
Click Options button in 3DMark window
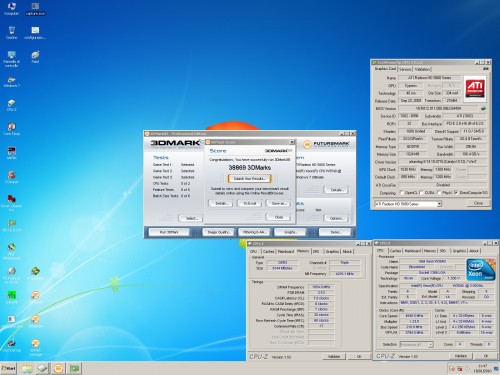tap(336, 218)
